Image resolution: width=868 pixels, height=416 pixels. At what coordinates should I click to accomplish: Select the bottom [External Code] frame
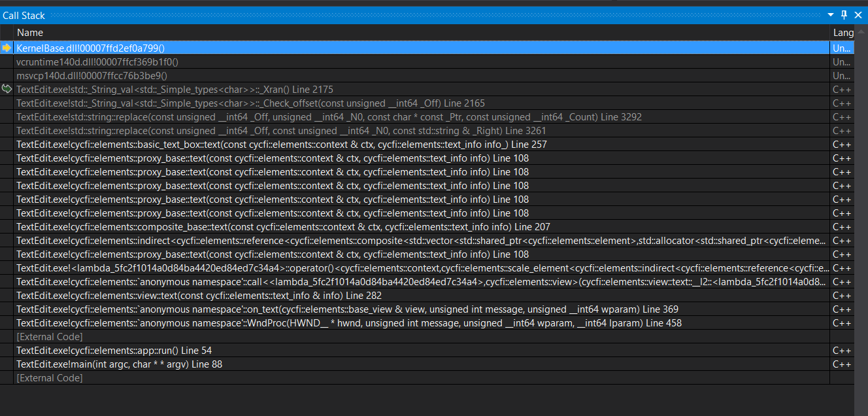click(x=49, y=377)
